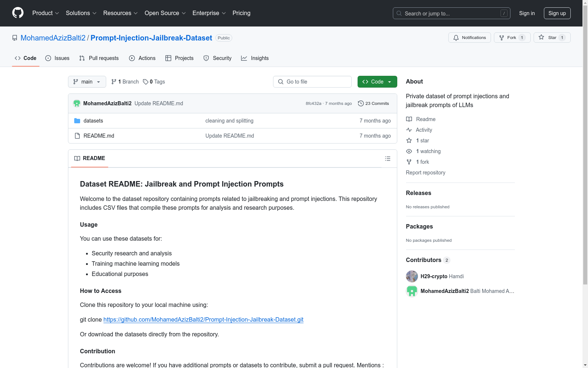
Task: Expand the Enterprise menu
Action: pos(209,13)
